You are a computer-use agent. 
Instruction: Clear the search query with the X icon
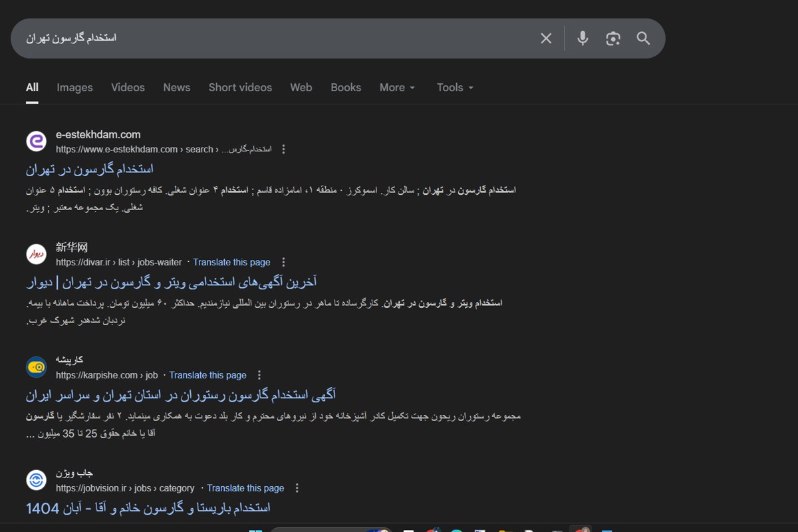click(x=545, y=38)
